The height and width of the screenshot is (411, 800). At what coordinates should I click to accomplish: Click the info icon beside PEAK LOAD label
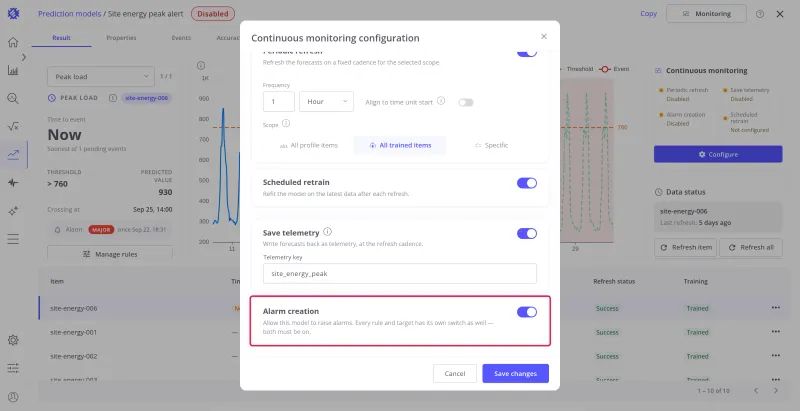tap(113, 98)
